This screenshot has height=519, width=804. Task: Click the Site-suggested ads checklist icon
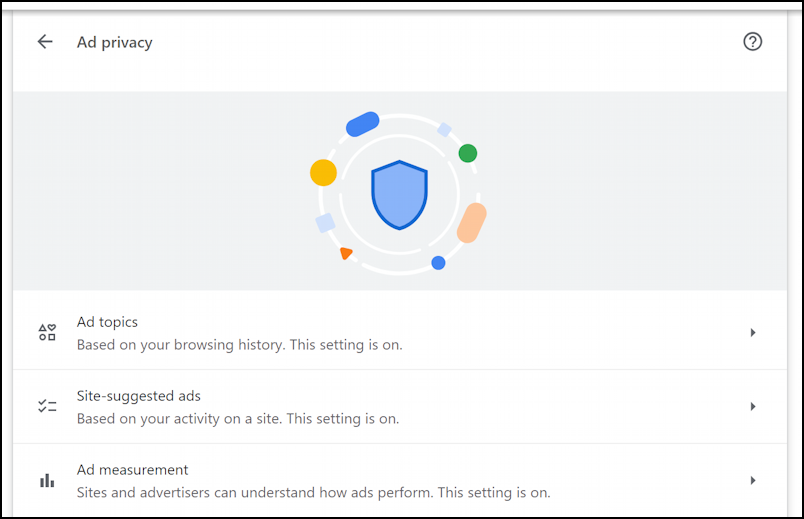tap(47, 407)
